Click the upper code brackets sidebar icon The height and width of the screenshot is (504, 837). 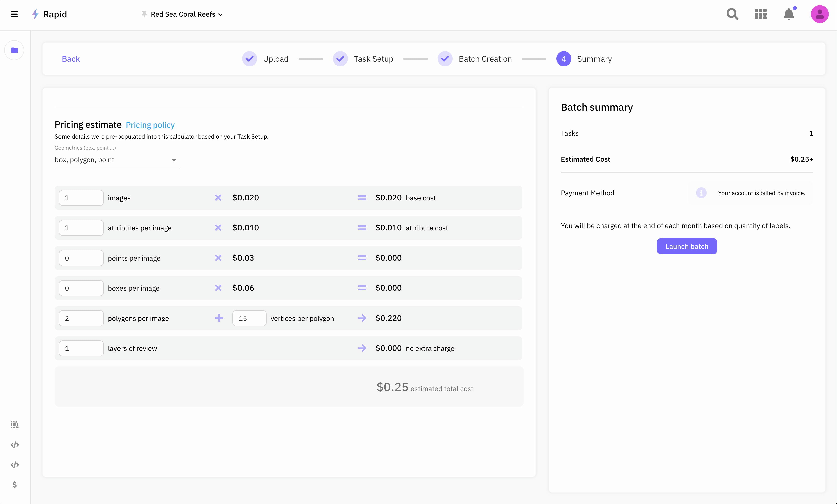(x=14, y=445)
